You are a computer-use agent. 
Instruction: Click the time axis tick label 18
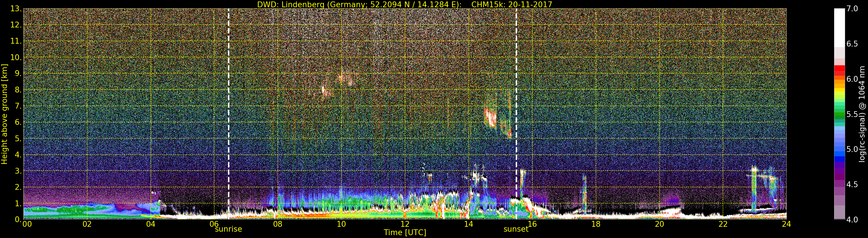click(x=596, y=224)
